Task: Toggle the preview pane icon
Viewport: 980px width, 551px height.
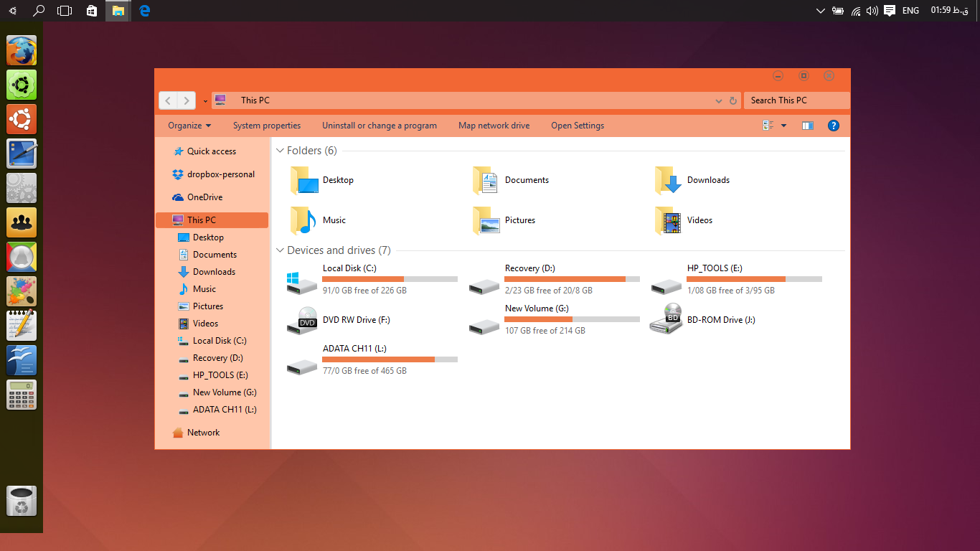Action: click(807, 125)
